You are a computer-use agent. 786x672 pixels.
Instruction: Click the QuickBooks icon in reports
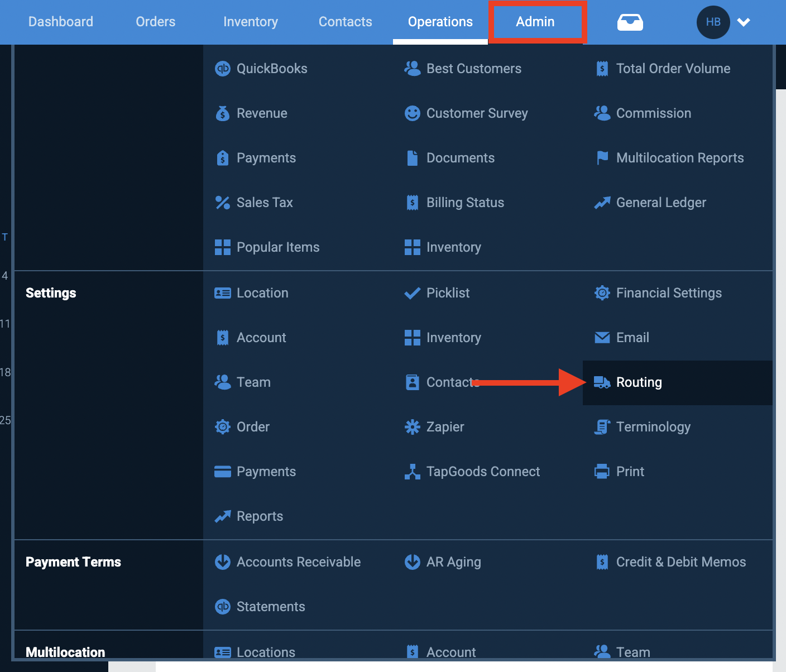[x=223, y=69]
